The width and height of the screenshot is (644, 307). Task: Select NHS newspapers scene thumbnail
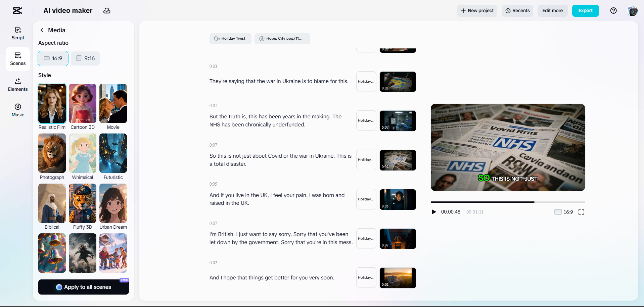pyautogui.click(x=398, y=160)
